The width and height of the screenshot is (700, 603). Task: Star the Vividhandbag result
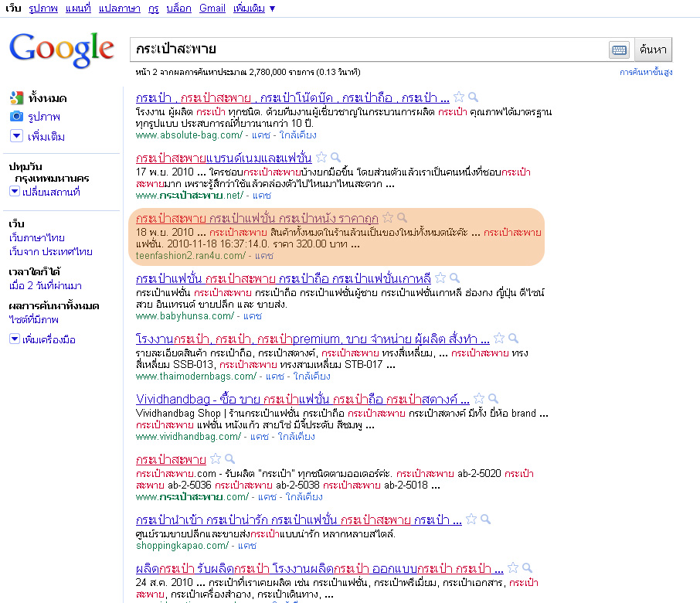(x=479, y=398)
